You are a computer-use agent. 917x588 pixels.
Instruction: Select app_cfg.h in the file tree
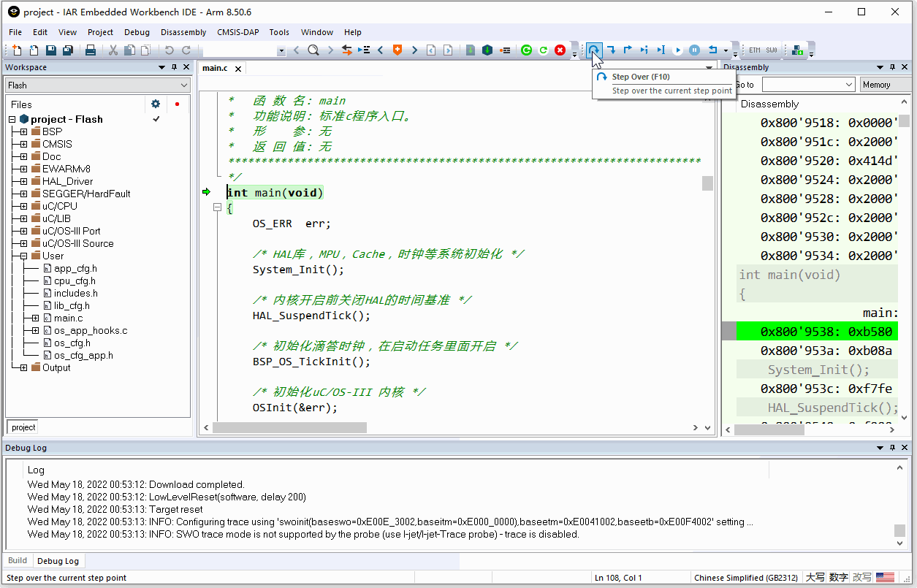pos(75,268)
